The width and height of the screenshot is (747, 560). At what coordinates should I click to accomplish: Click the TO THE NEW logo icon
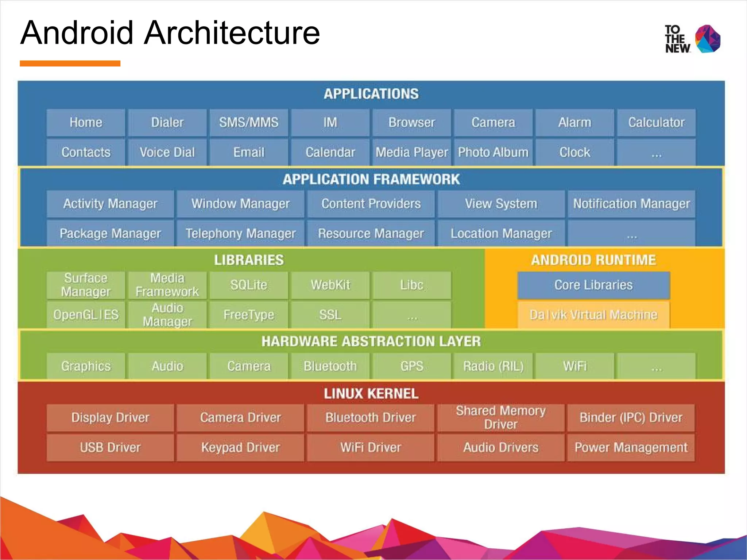[707, 39]
